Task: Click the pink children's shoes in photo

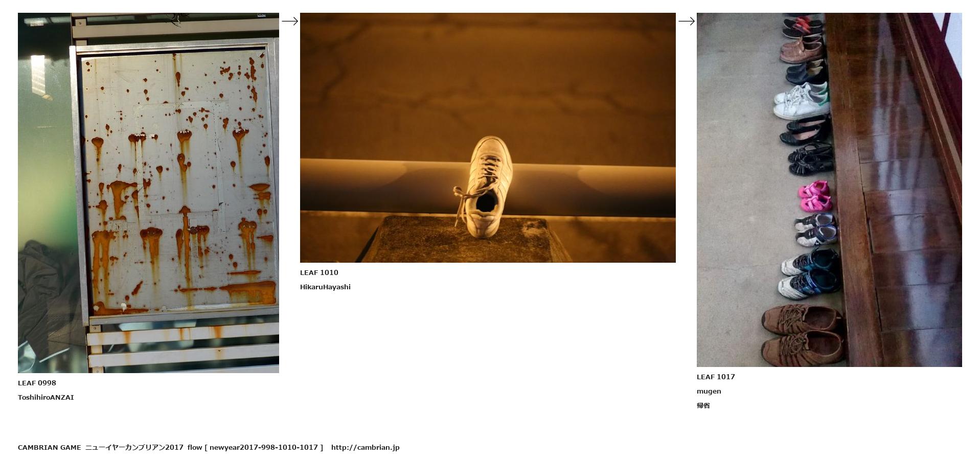Action: point(814,196)
